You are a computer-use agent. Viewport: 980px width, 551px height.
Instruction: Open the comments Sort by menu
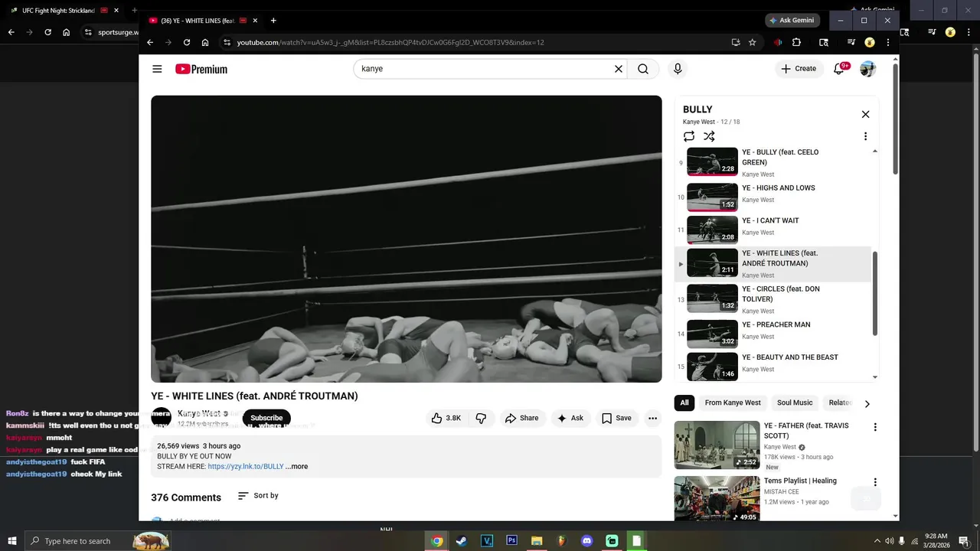(x=258, y=496)
